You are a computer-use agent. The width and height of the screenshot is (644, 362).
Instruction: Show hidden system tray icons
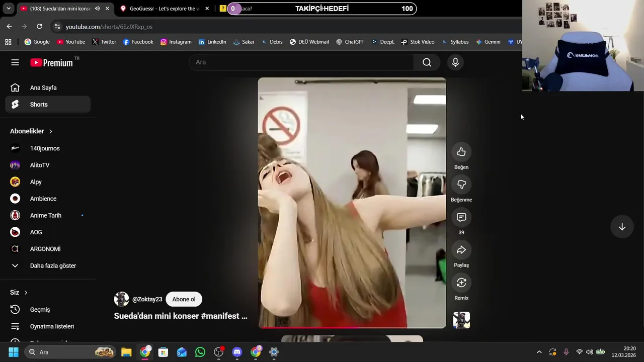point(539,352)
